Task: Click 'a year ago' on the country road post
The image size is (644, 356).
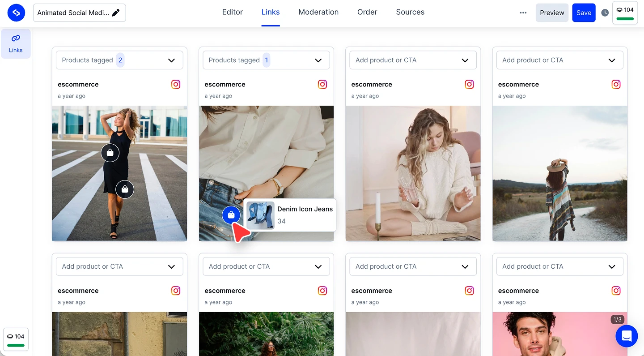Action: click(x=512, y=96)
